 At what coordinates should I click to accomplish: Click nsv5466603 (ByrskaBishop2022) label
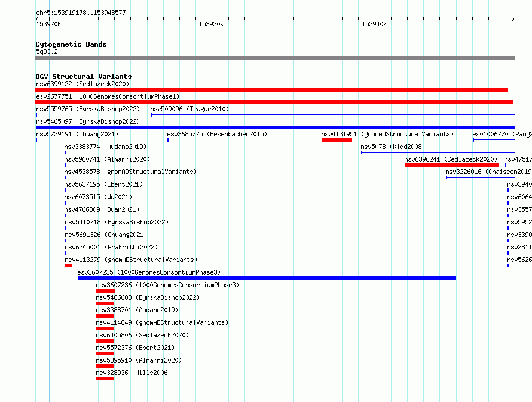click(148, 297)
